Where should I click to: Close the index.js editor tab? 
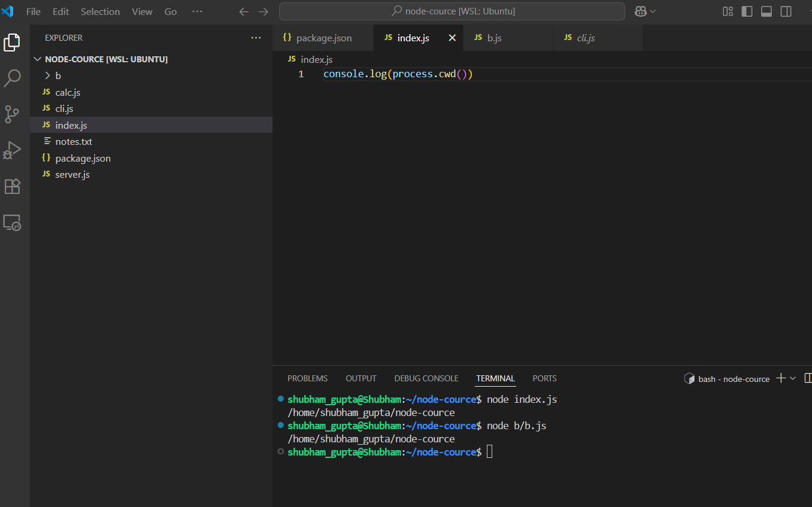click(452, 38)
